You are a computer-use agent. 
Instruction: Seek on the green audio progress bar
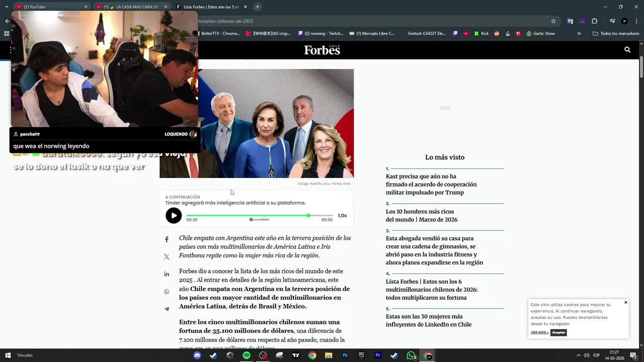(260, 215)
